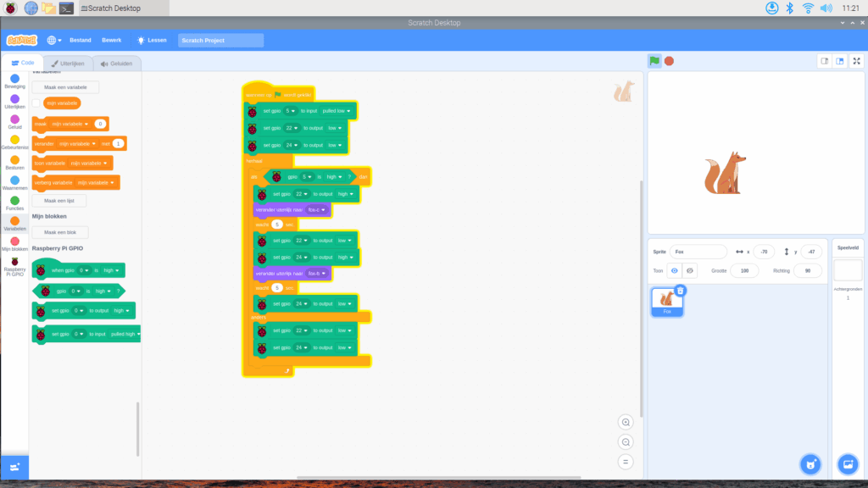Screen dimensions: 868x488
Task: Select the orange Variabelen category circle
Action: (14, 222)
